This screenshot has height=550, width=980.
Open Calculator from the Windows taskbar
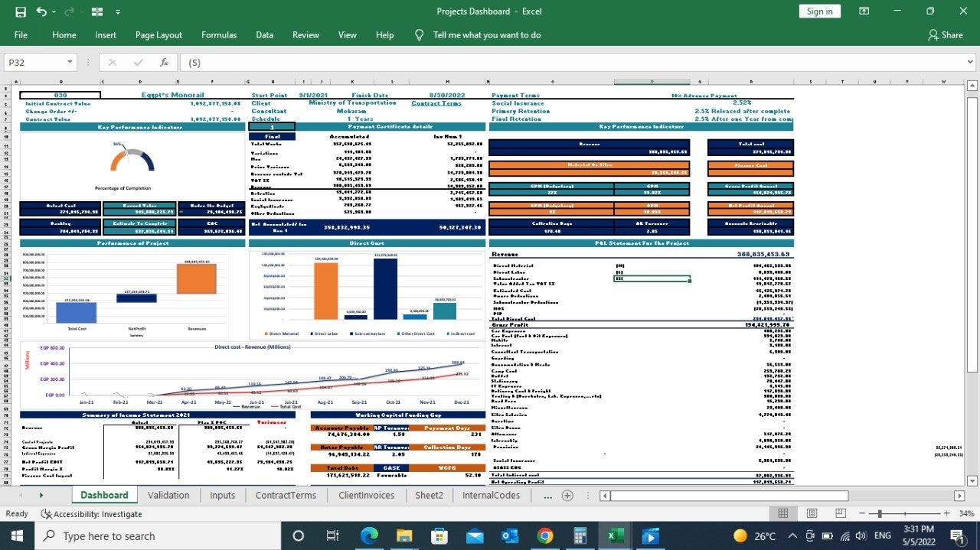pos(580,535)
